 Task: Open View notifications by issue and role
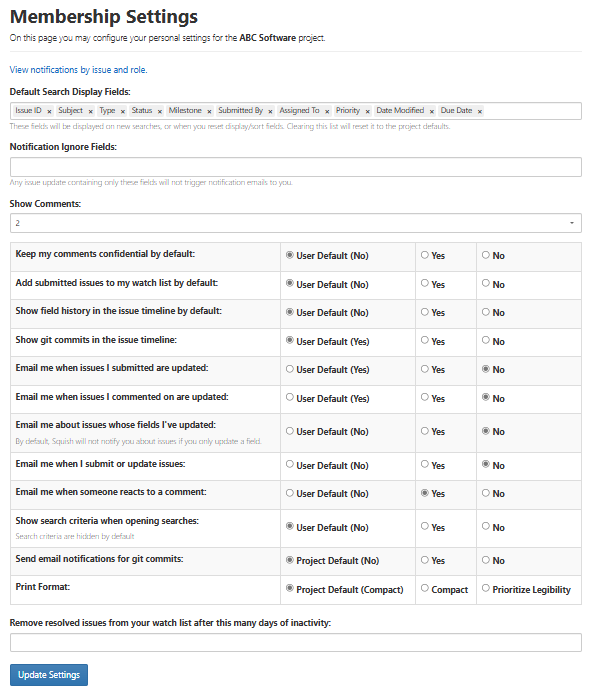pos(78,70)
